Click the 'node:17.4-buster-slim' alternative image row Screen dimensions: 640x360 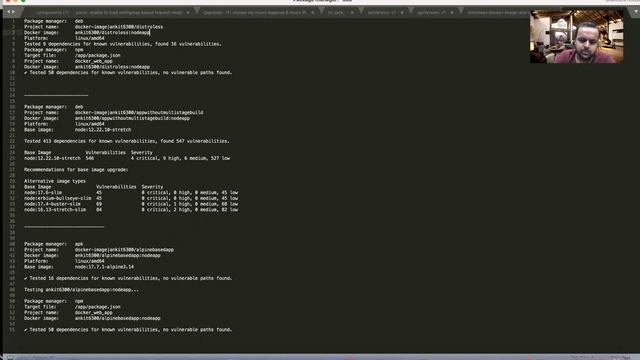click(131, 204)
